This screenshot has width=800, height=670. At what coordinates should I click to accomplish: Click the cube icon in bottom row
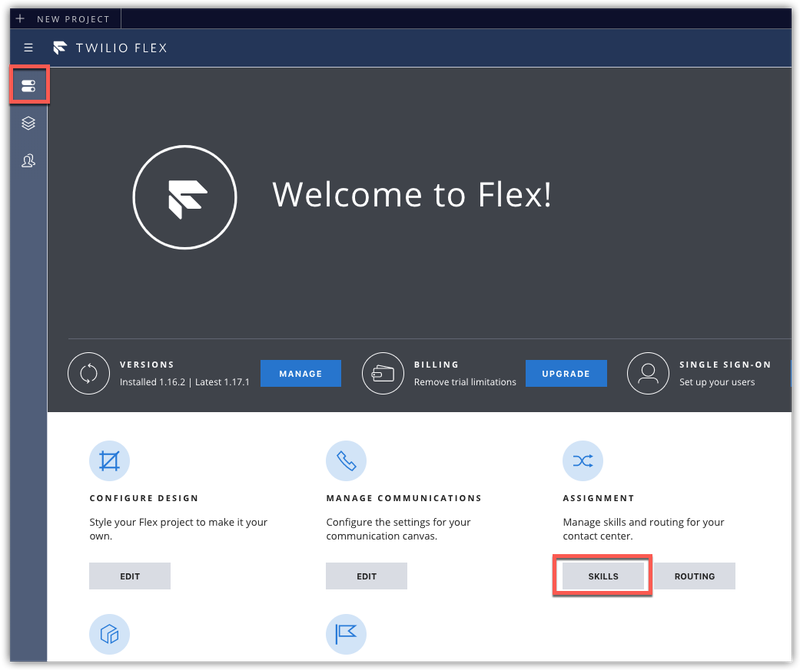109,634
